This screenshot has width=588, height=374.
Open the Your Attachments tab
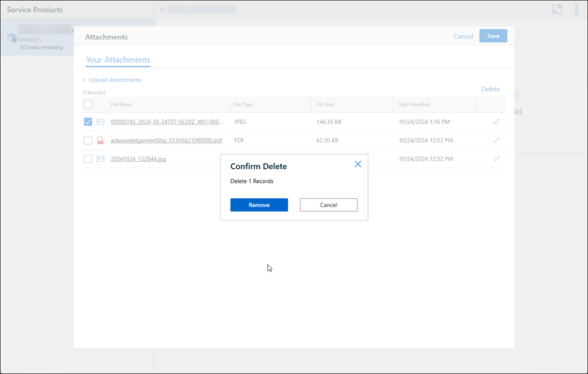118,59
